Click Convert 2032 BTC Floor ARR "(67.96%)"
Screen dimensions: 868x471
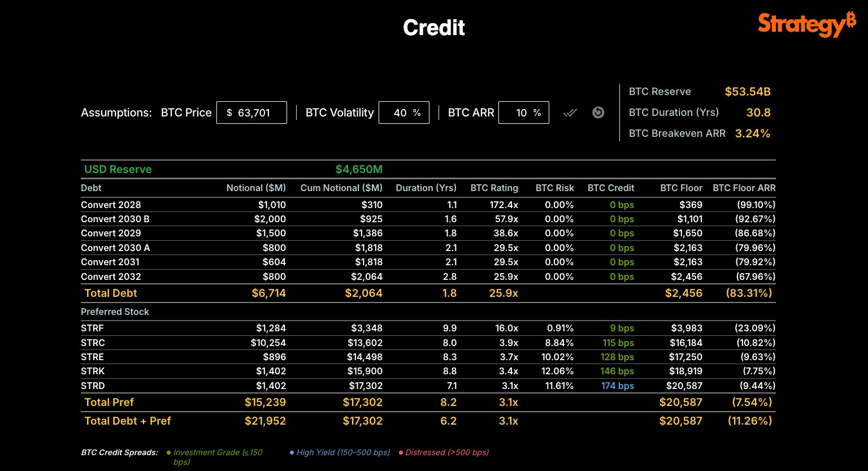(755, 276)
